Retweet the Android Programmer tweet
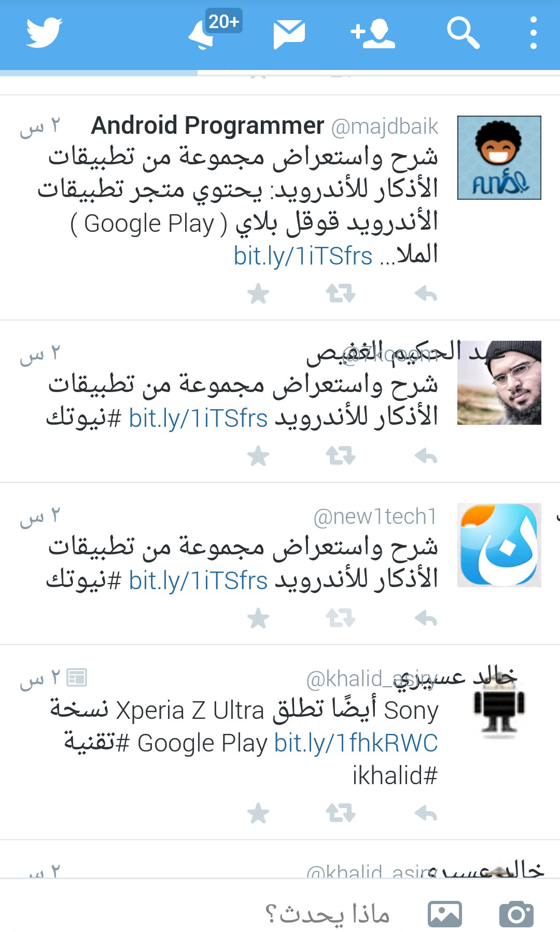 pos(341,294)
